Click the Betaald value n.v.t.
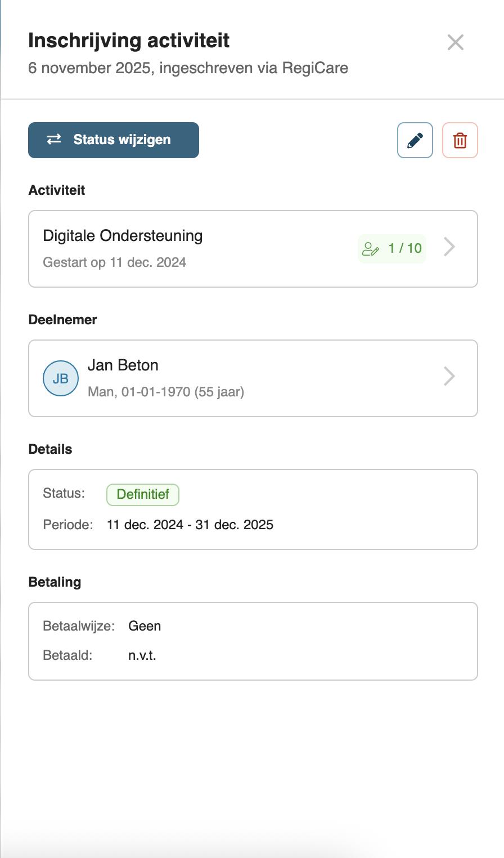 point(142,655)
